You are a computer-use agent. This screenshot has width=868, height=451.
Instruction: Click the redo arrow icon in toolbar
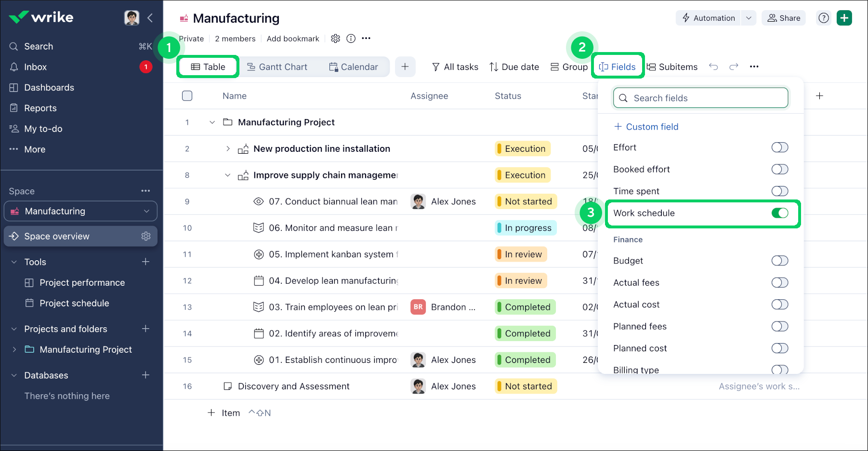pyautogui.click(x=734, y=67)
